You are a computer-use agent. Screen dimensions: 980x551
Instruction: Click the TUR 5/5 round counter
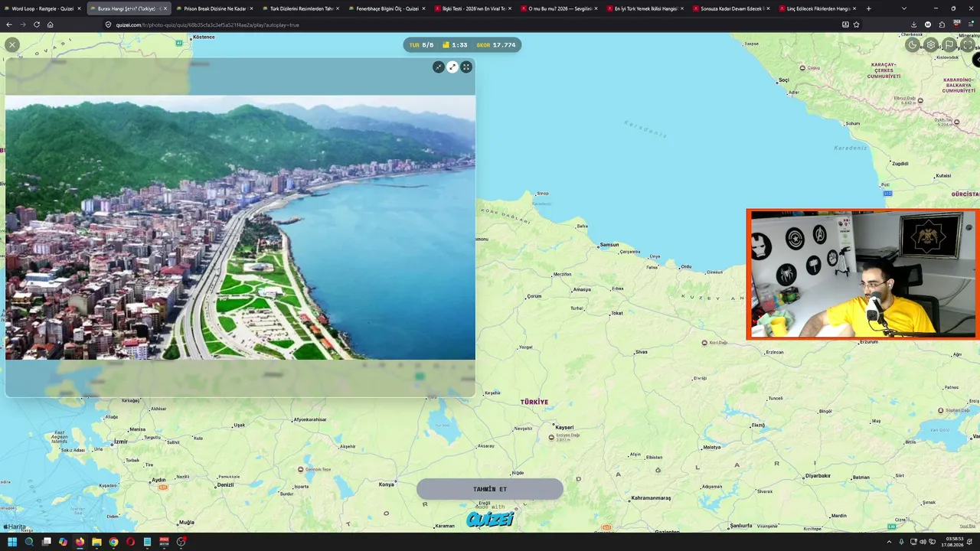[x=421, y=45]
